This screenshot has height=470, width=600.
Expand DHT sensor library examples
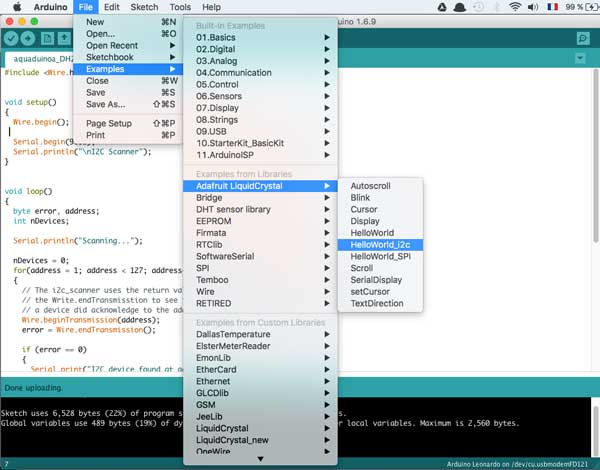pyautogui.click(x=260, y=209)
